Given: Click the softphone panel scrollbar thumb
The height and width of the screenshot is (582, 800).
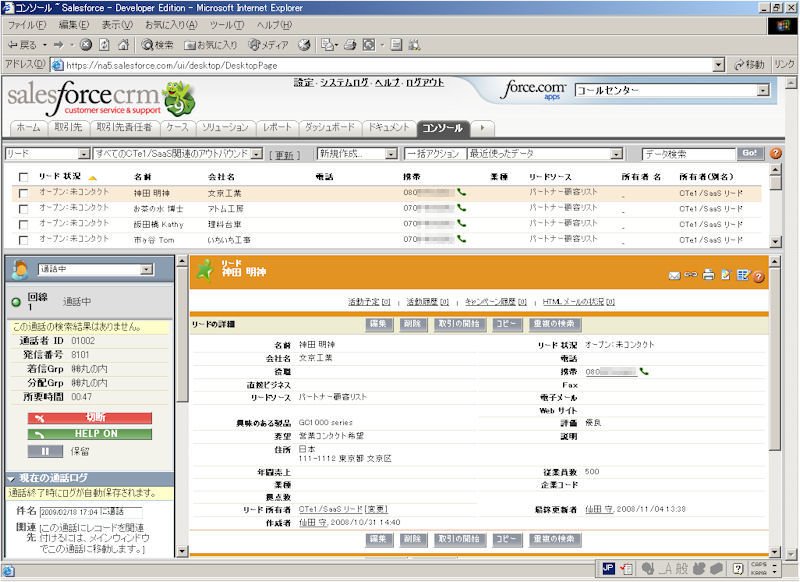Looking at the screenshot, I should click(x=182, y=334).
